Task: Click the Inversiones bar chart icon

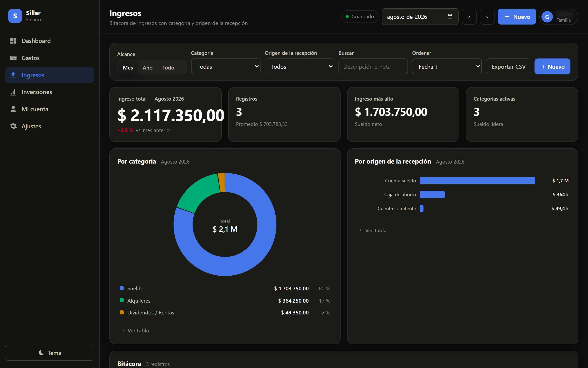Action: 13,92
